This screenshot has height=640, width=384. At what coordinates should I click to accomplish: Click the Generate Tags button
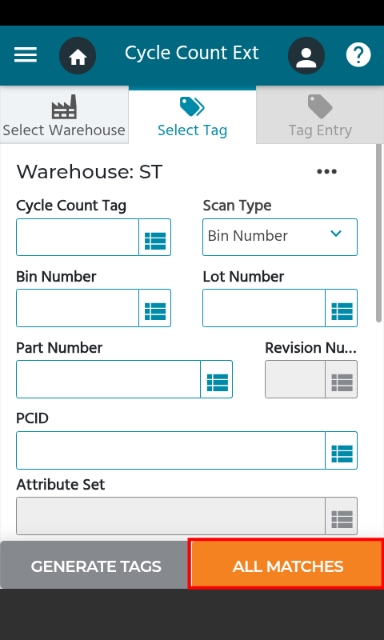[x=94, y=565]
